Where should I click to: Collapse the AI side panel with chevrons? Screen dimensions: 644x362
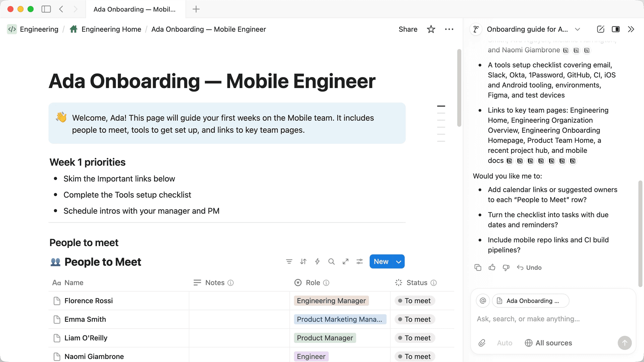tap(631, 29)
